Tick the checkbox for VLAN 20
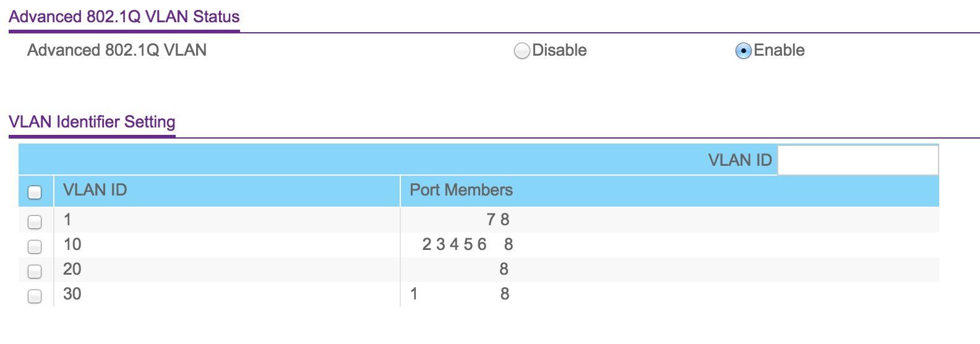The width and height of the screenshot is (980, 344). point(35,271)
